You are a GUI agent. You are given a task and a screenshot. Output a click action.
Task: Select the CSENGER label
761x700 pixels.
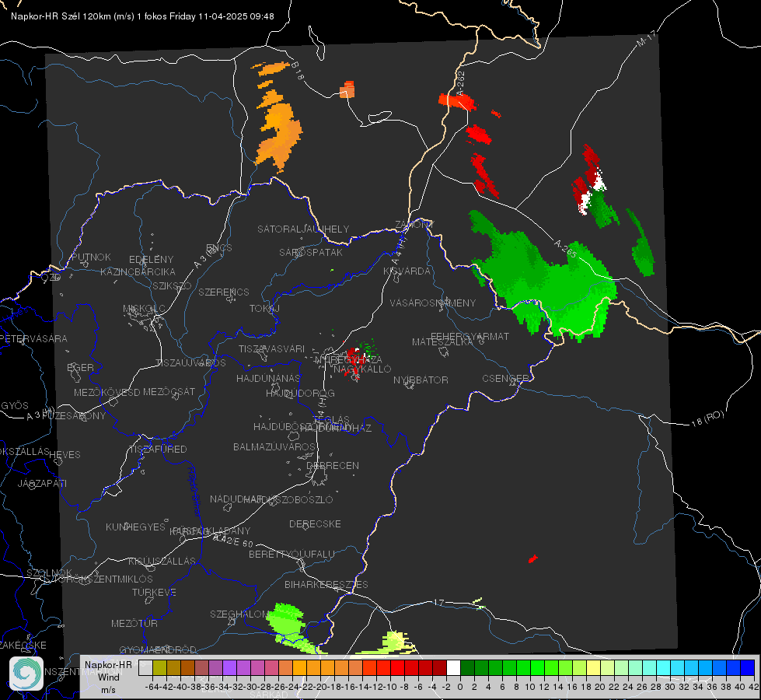point(505,379)
